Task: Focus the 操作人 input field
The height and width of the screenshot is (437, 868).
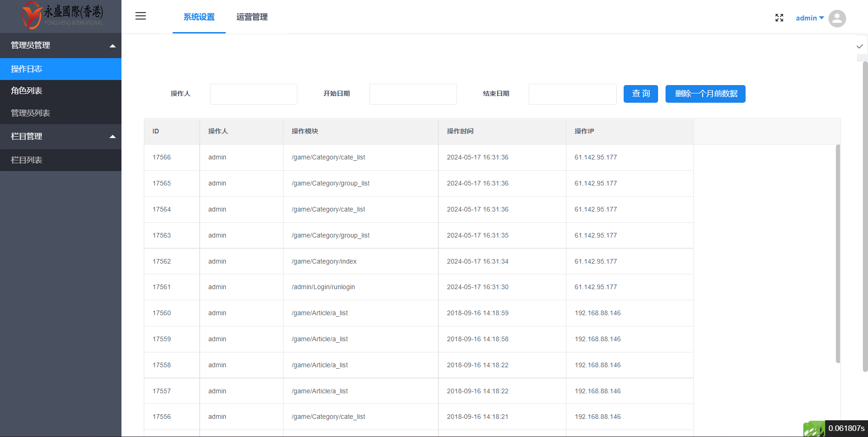Action: click(254, 94)
